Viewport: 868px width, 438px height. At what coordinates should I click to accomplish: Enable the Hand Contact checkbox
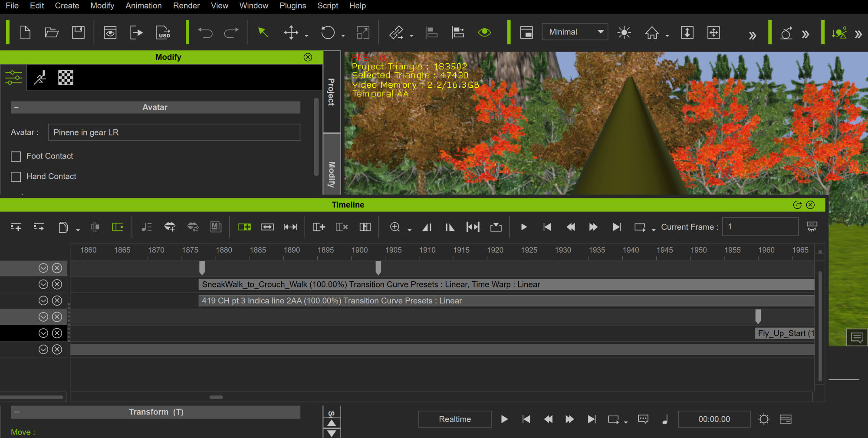coord(16,177)
